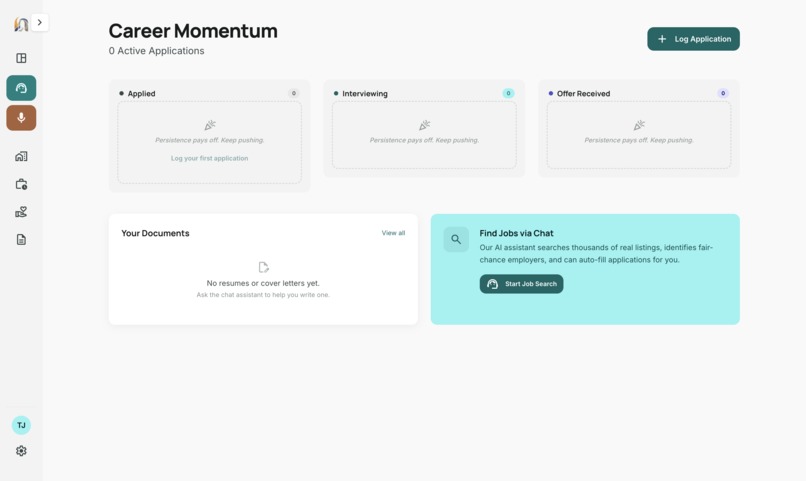Select the Interviewing column count badge

pos(508,93)
